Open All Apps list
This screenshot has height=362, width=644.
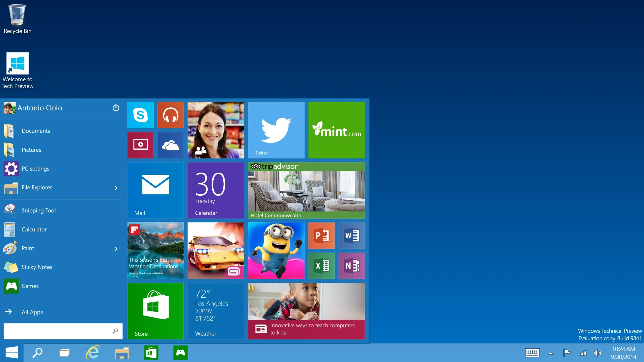(32, 312)
